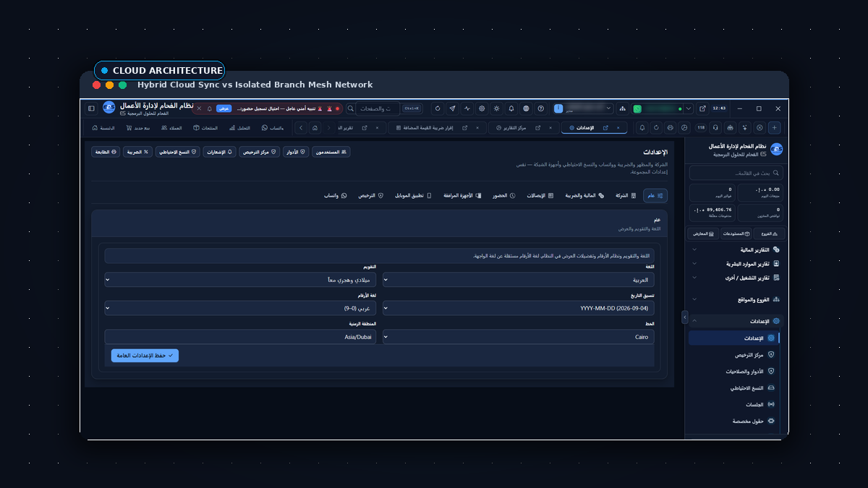The height and width of the screenshot is (488, 868).
Task: Click the sparkle AI icon
Action: click(x=744, y=128)
